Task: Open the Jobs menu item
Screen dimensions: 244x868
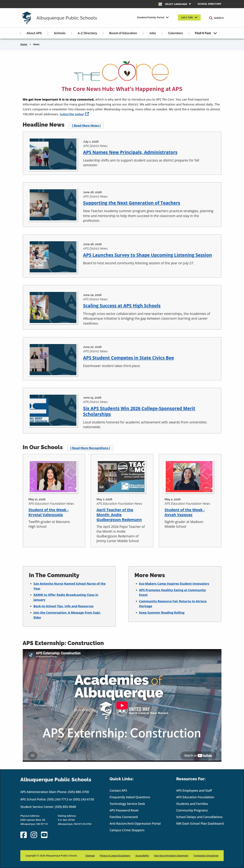Action: pos(152,33)
